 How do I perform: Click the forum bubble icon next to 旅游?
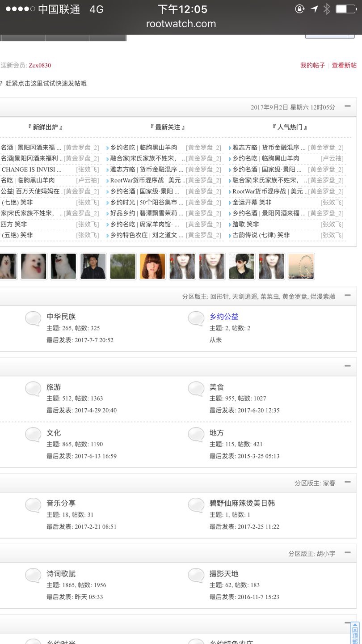click(33, 389)
